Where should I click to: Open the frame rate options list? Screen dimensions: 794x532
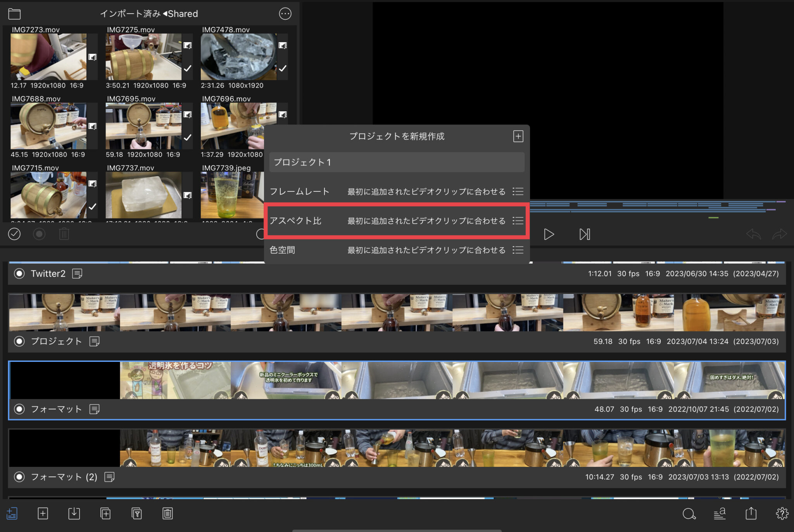(x=518, y=191)
